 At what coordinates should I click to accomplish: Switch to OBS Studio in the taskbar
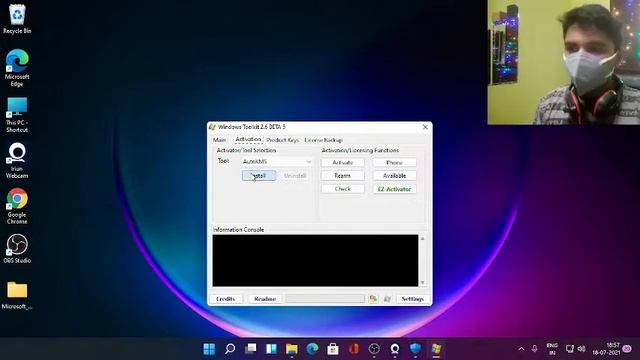tap(374, 349)
